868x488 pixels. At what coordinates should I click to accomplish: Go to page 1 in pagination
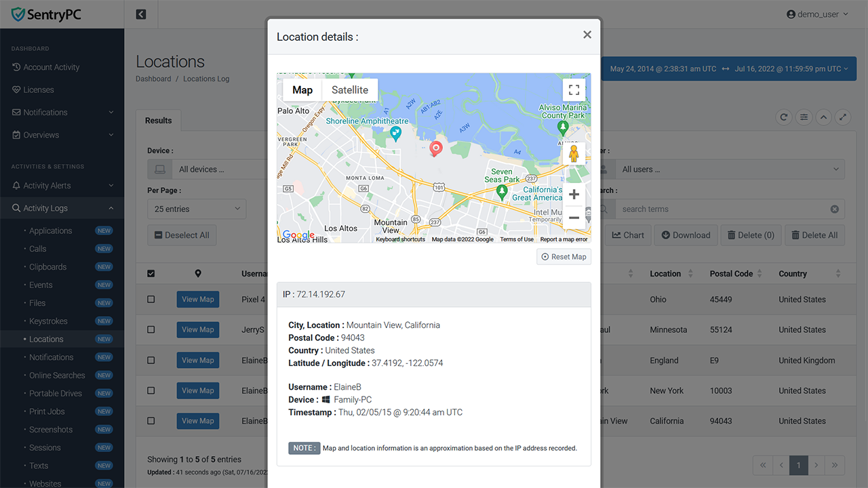(799, 465)
